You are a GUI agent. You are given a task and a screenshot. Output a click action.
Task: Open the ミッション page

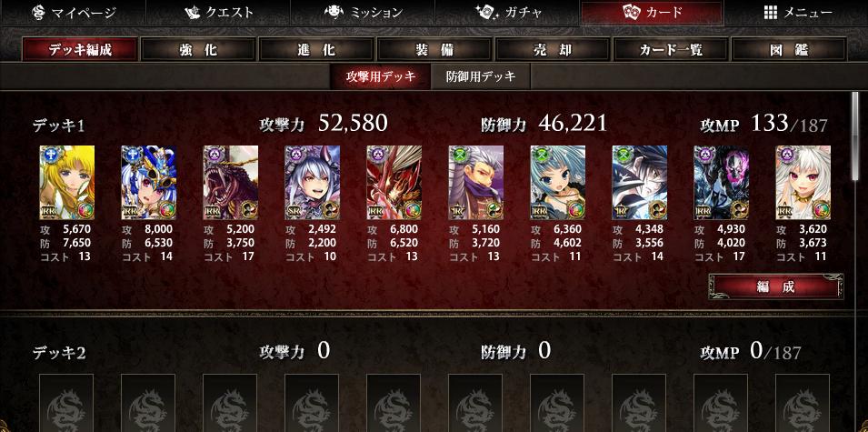[x=362, y=12]
